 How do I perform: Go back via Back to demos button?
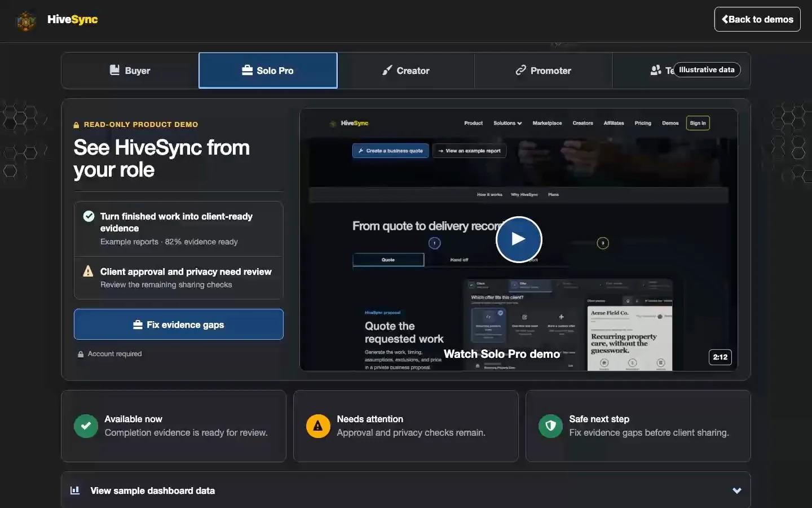coord(757,19)
